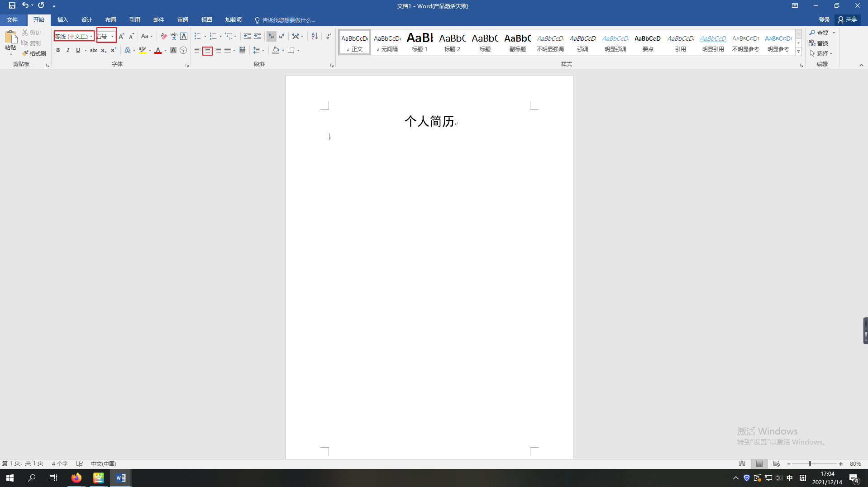Click the Tell me (告诉我您想要做什么) search box

pyautogui.click(x=285, y=20)
